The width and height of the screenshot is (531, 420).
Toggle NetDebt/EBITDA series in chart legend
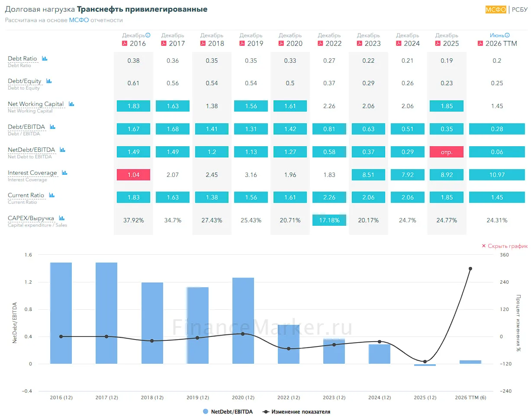click(x=228, y=412)
